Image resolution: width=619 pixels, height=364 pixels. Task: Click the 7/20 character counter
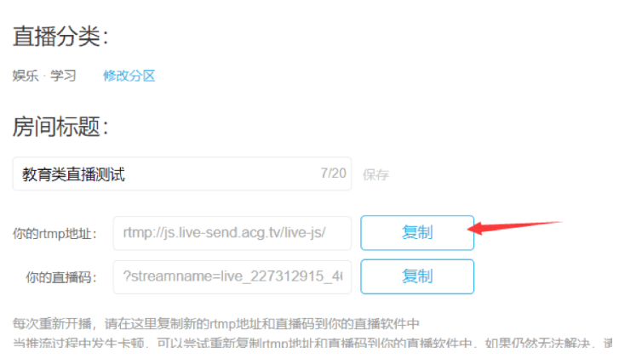333,173
